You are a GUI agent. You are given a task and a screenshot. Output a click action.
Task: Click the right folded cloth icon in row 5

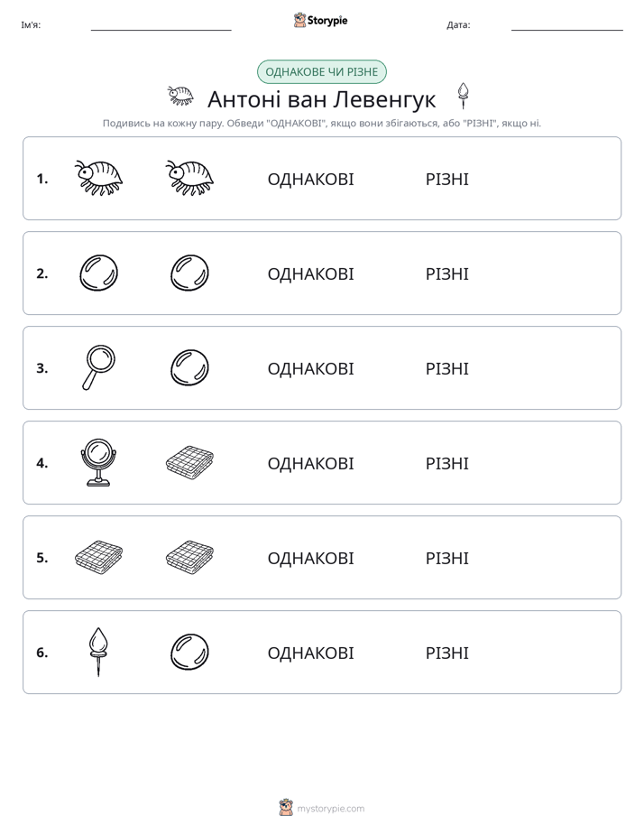tap(189, 558)
